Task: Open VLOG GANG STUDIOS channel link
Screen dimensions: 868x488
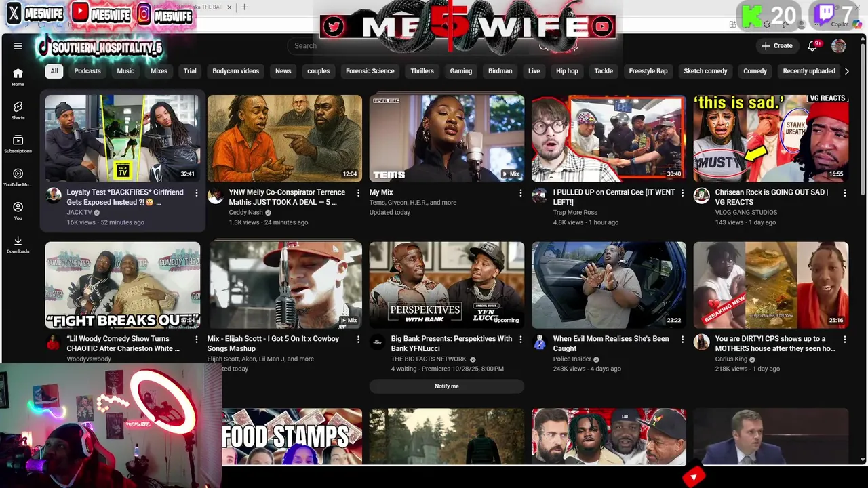Action: point(746,213)
